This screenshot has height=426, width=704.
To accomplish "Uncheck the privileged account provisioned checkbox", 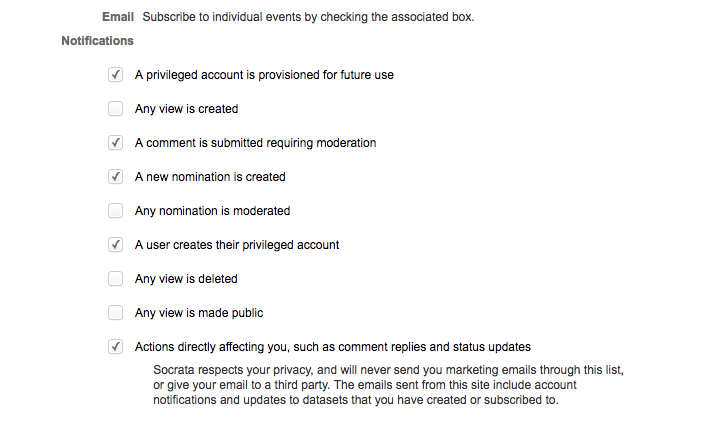I will pos(115,75).
